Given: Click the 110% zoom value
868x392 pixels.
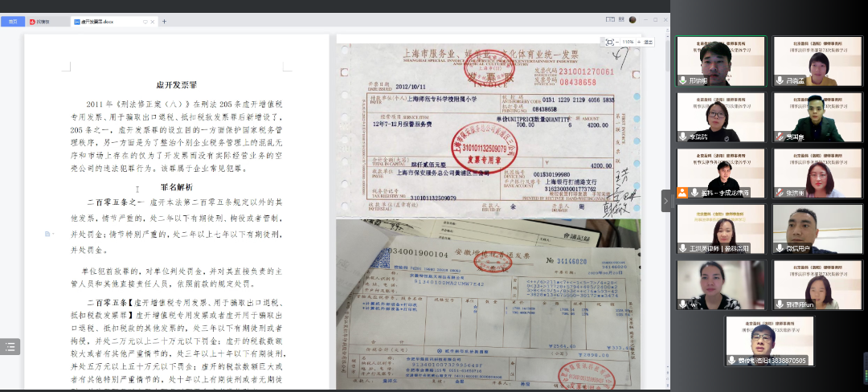Looking at the screenshot, I should coord(628,42).
